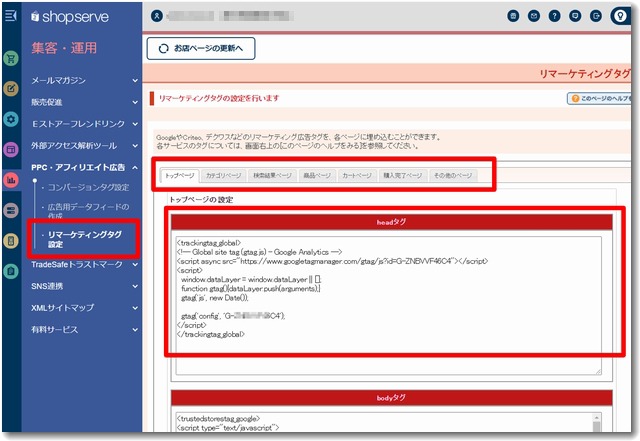
Task: Open the chat message icon in top bar
Action: 575,16
